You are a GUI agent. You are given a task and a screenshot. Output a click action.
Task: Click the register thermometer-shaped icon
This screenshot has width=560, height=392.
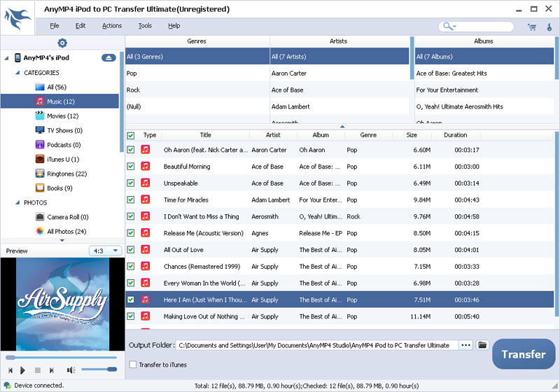coord(549,27)
